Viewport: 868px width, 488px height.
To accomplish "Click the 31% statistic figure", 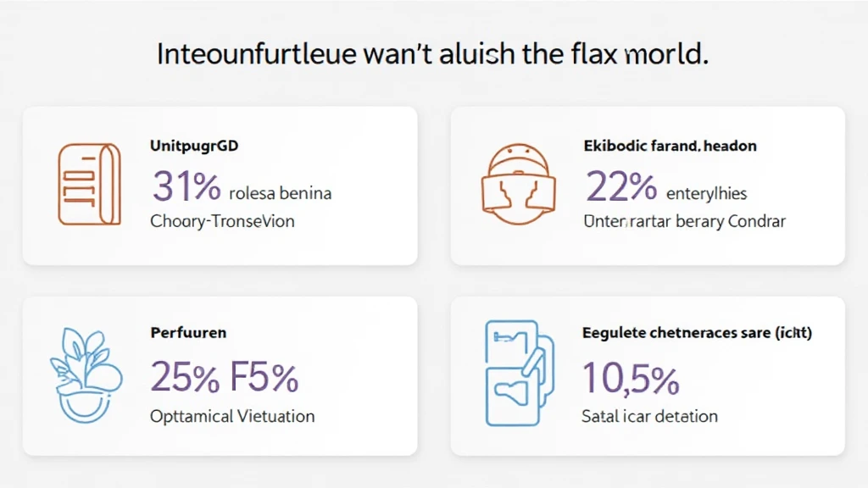I will pos(186,186).
